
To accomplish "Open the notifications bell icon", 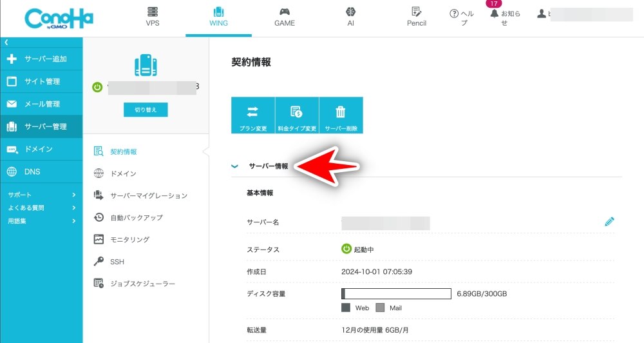I will pyautogui.click(x=494, y=14).
